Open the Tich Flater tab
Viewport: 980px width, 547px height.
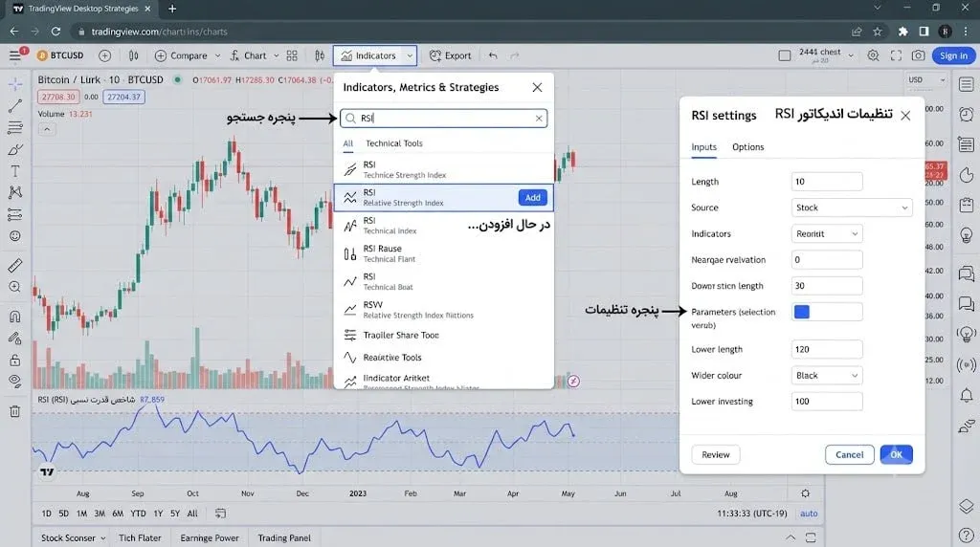140,537
